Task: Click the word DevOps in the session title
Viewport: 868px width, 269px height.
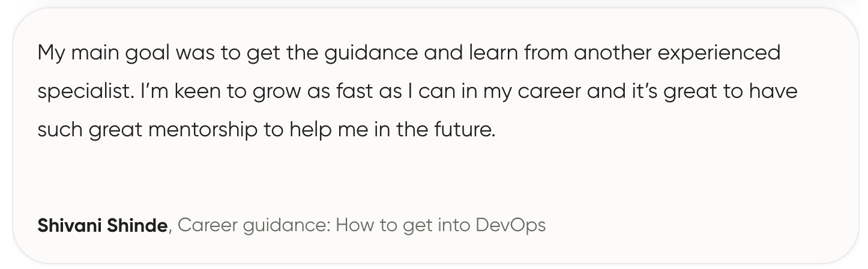Action: pos(511,226)
